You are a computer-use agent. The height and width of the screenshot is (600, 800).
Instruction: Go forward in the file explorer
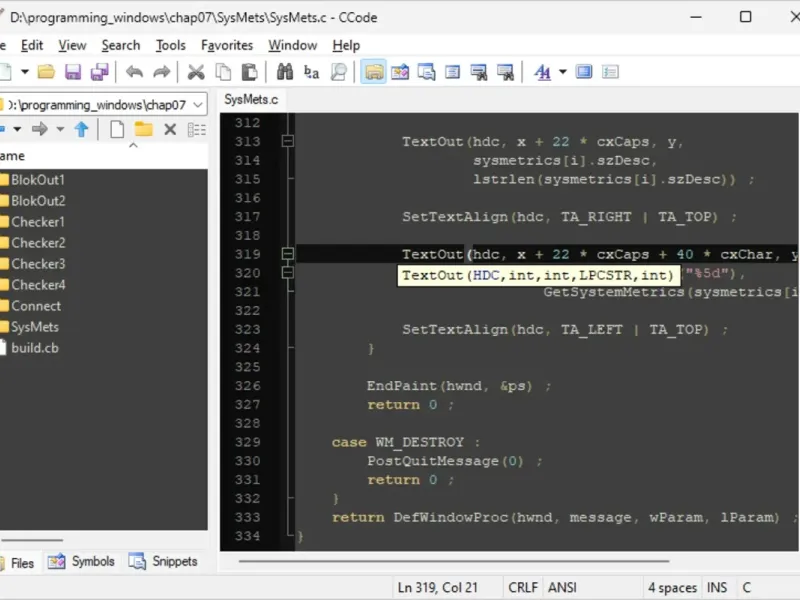click(x=40, y=129)
